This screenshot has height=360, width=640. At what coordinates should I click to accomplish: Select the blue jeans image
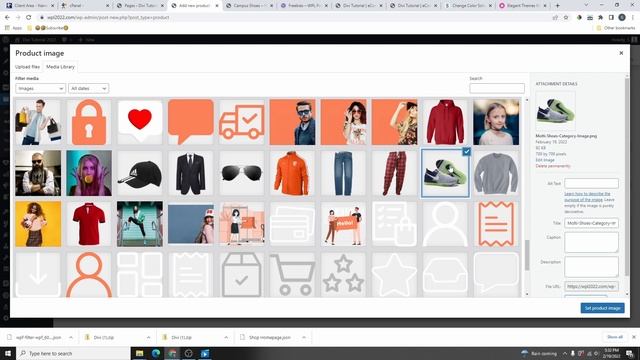pyautogui.click(x=343, y=173)
